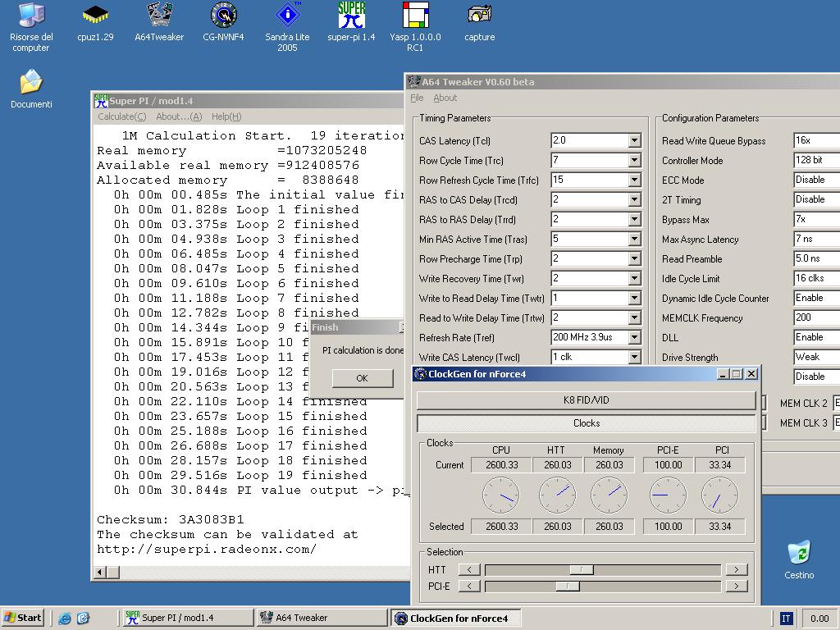Click superpi.radeonx.com URL text
The image size is (840, 630).
[206, 549]
